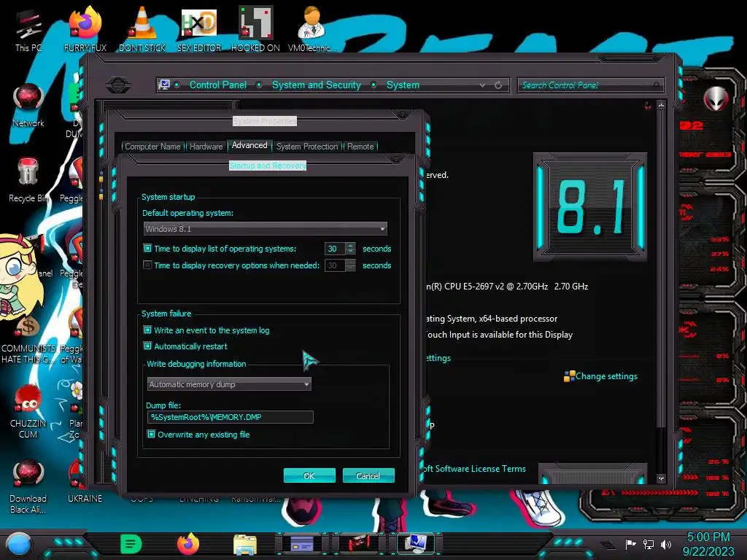Toggle Overwrite any existing file
747x560 pixels.
click(151, 434)
